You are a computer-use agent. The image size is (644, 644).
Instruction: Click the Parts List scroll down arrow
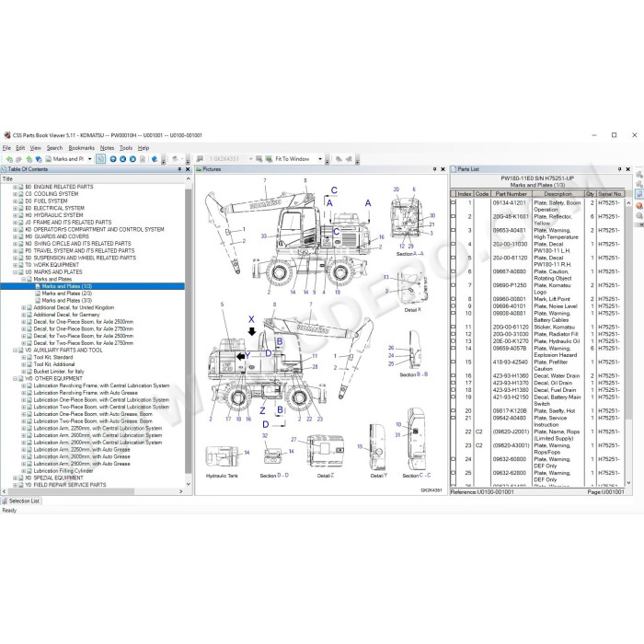[x=628, y=483]
